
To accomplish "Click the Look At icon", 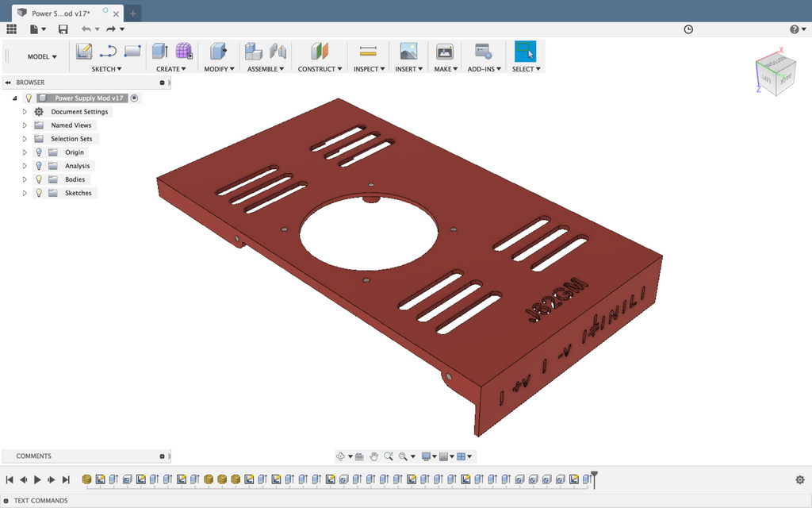I will pos(359,456).
